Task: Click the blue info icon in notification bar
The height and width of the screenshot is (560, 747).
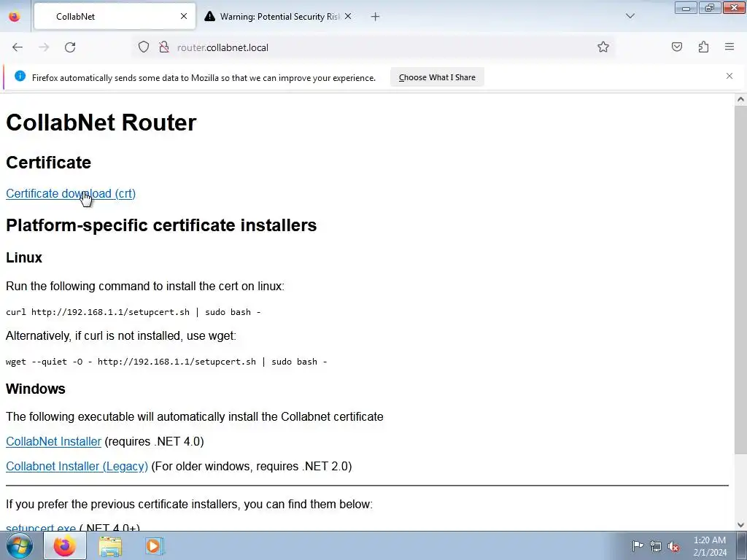Action: [20, 76]
